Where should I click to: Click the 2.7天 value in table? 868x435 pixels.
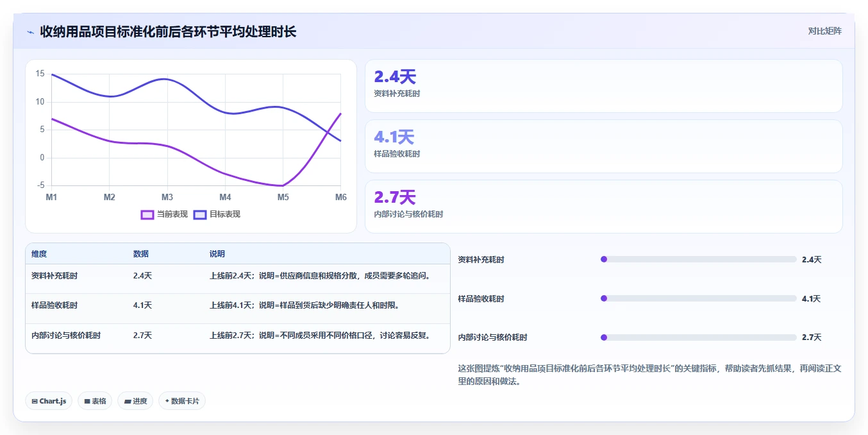(x=142, y=335)
